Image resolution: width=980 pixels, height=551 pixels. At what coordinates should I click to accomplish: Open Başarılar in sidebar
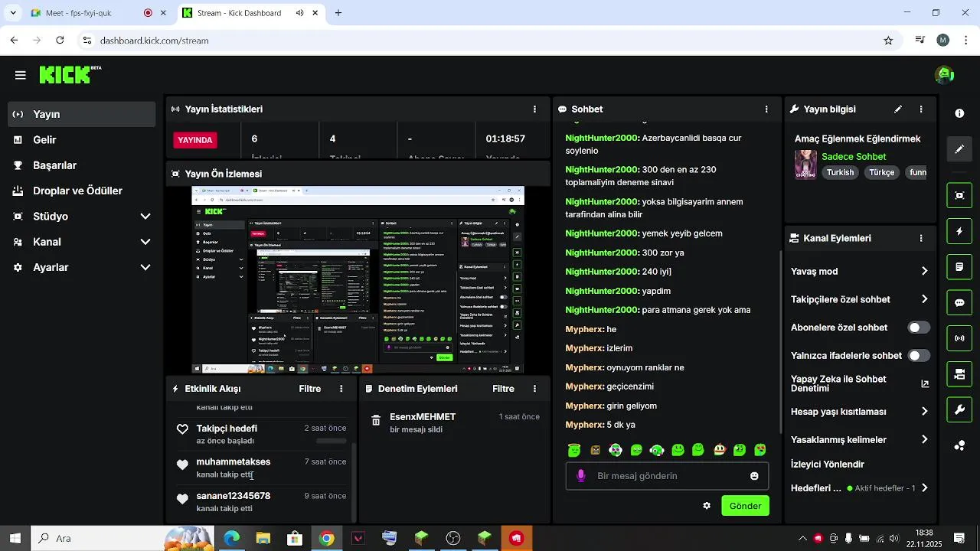pos(82,165)
